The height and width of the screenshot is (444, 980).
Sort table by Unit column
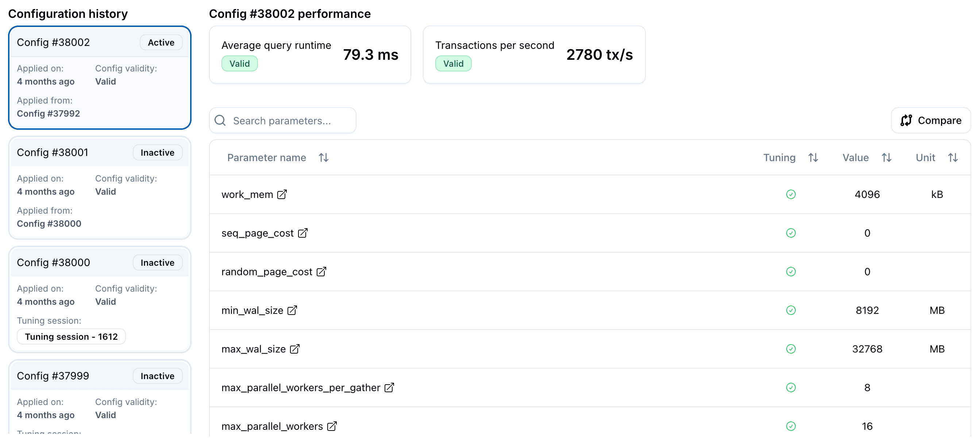tap(953, 157)
